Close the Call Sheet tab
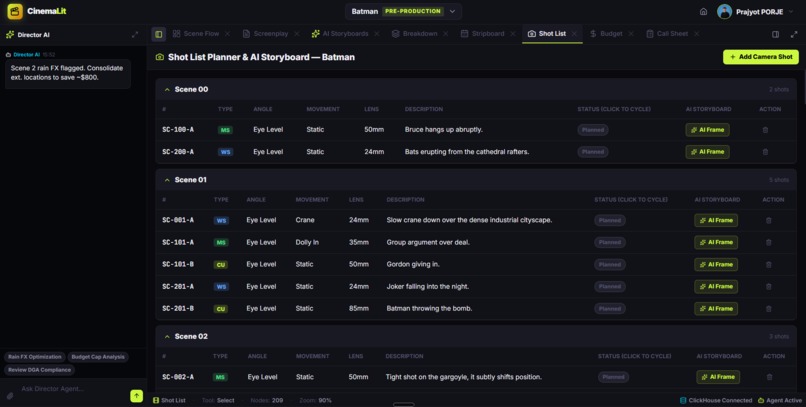806x407 pixels. tap(697, 34)
